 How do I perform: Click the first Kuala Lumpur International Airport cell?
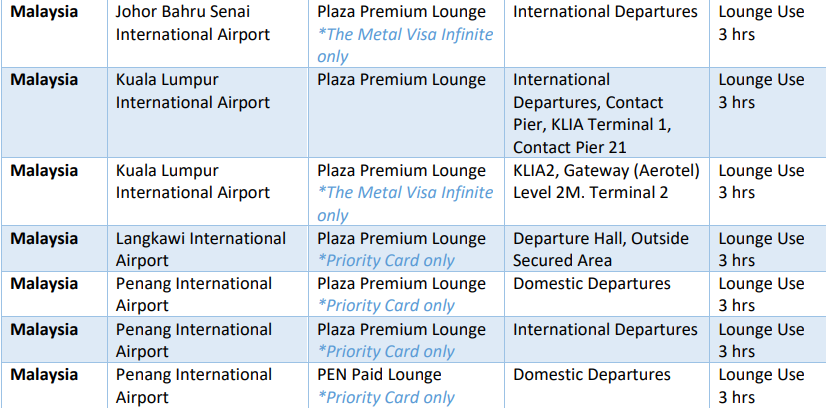pyautogui.click(x=208, y=112)
